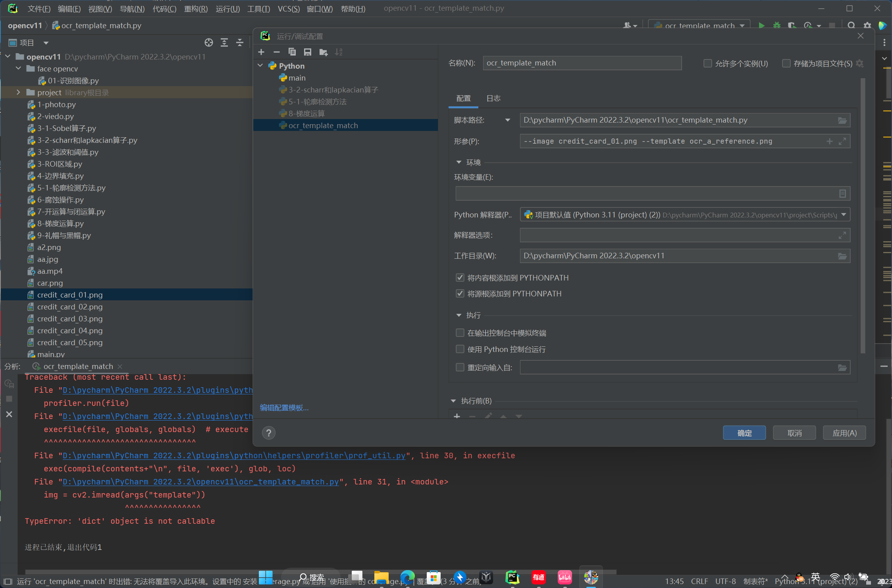Click the save configuration disk icon
Viewport: 892px width, 588px height.
click(x=308, y=52)
